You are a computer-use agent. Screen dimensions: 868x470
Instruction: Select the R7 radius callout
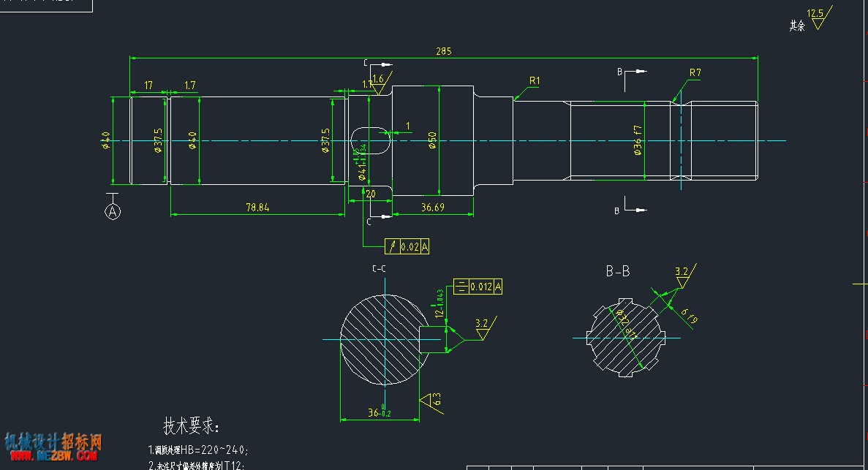[695, 72]
